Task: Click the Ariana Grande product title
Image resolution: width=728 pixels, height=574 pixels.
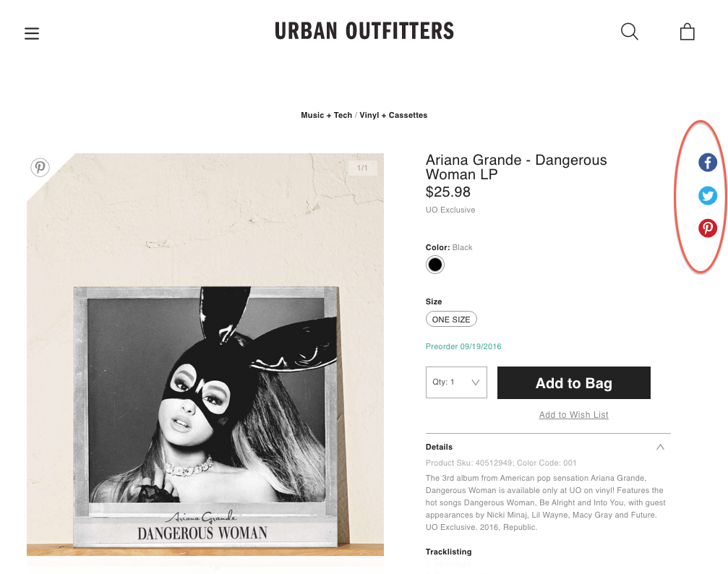Action: tap(516, 167)
